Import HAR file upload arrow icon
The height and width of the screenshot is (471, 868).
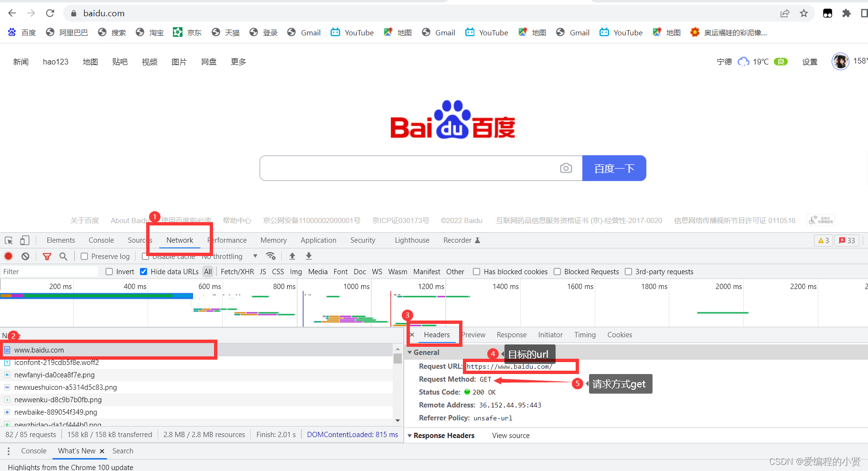[292, 256]
